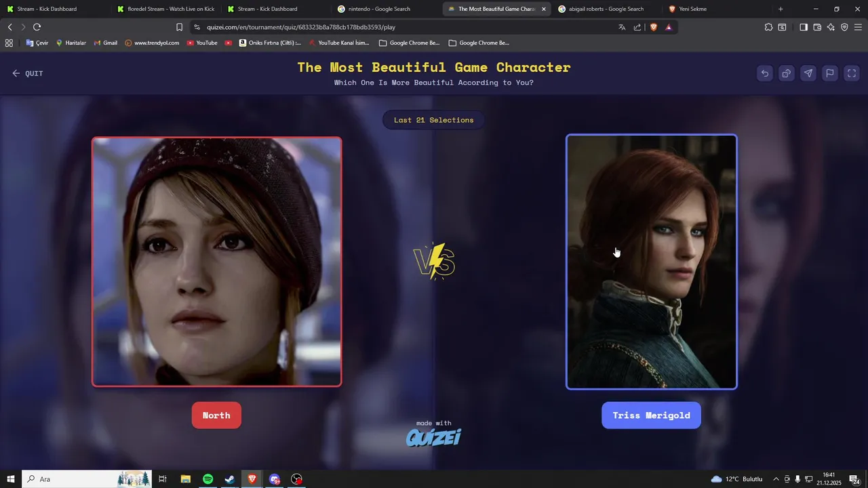Click the QUIT back arrow link
Viewport: 868px width, 488px height.
(x=27, y=73)
